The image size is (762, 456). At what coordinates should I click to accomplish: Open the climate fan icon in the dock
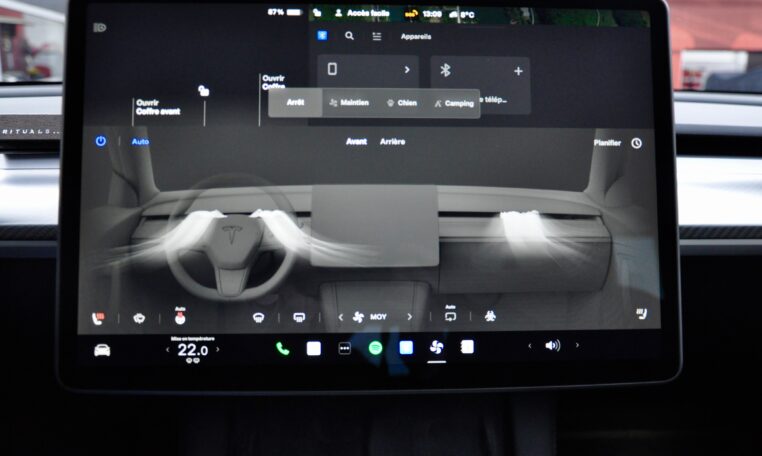click(436, 347)
